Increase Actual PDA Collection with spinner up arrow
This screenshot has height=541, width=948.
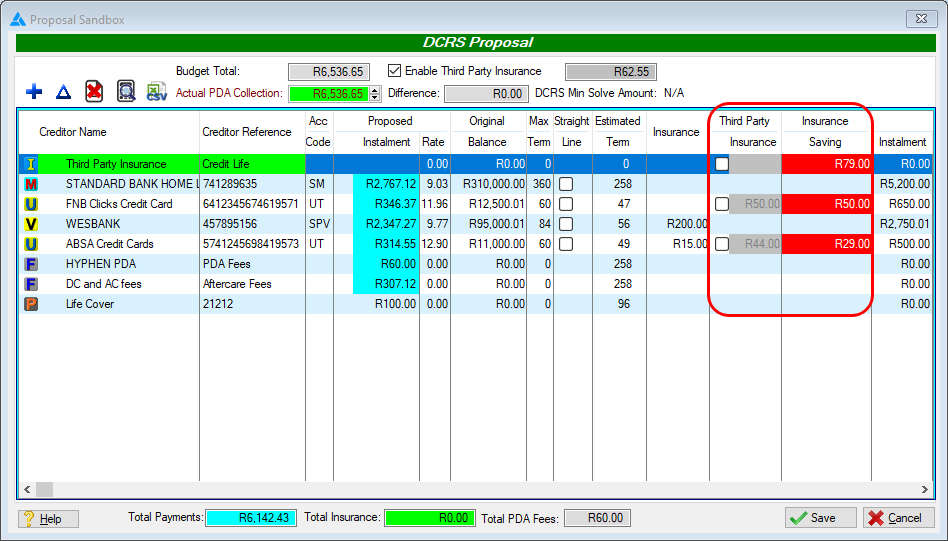(375, 90)
